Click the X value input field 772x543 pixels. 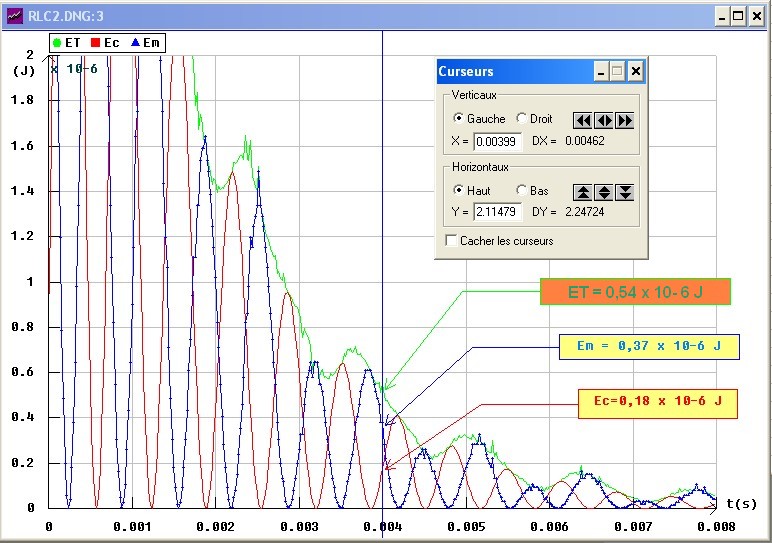pos(497,142)
